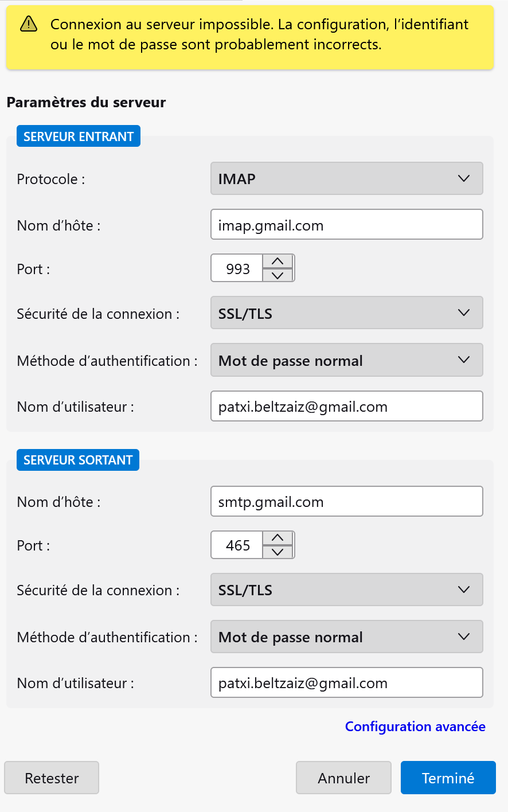Click the Annuler button
This screenshot has height=812, width=508.
(x=343, y=778)
